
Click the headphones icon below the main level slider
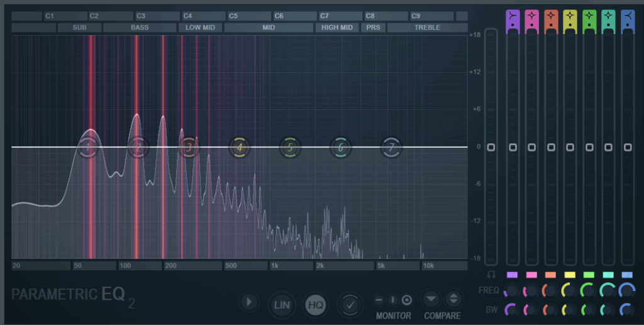click(491, 275)
